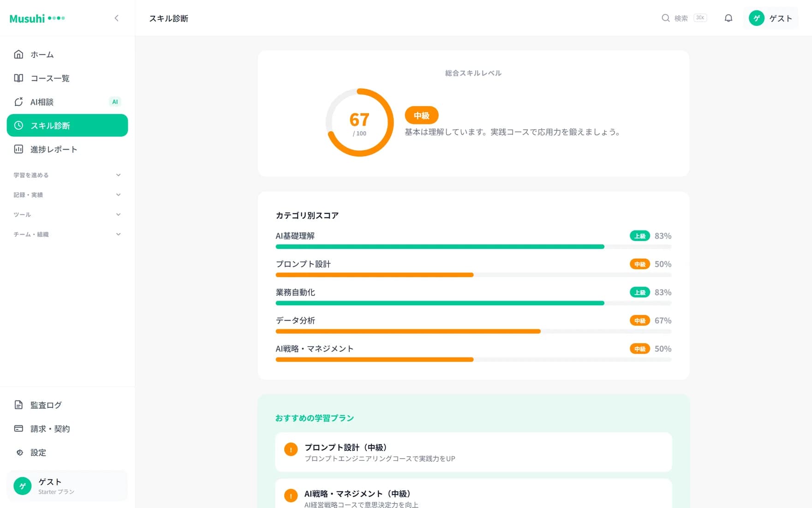This screenshot has height=508, width=812.
Task: Open notifications with the bell icon
Action: [x=728, y=18]
